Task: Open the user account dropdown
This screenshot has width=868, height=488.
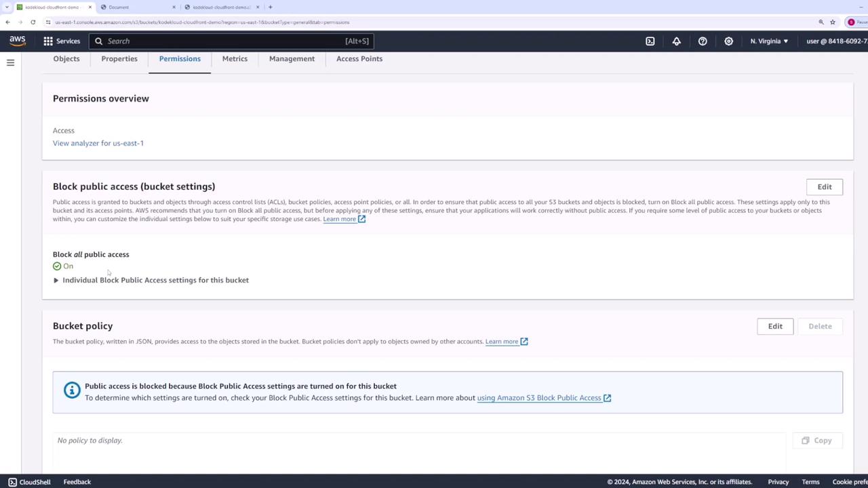Action: 837,41
